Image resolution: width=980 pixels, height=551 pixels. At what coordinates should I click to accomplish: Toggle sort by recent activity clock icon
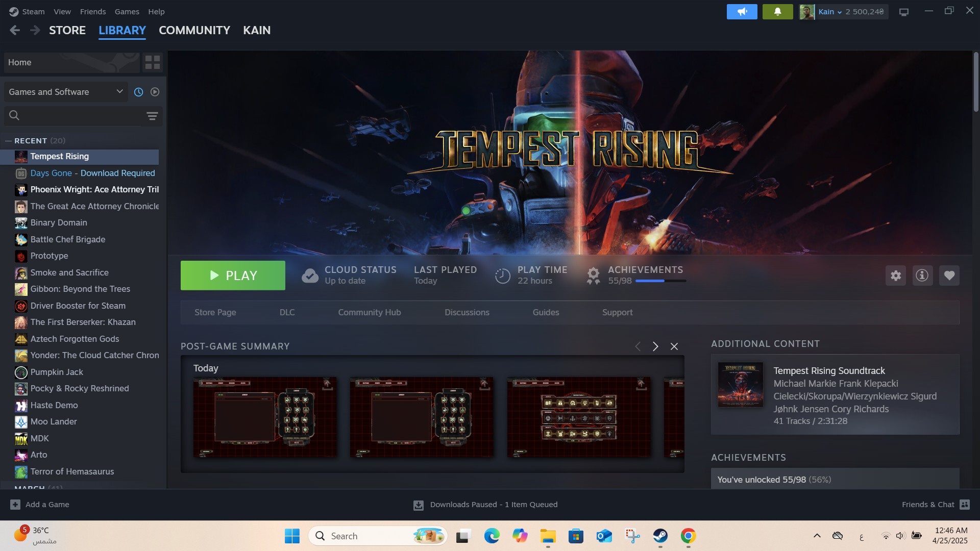[x=138, y=92]
